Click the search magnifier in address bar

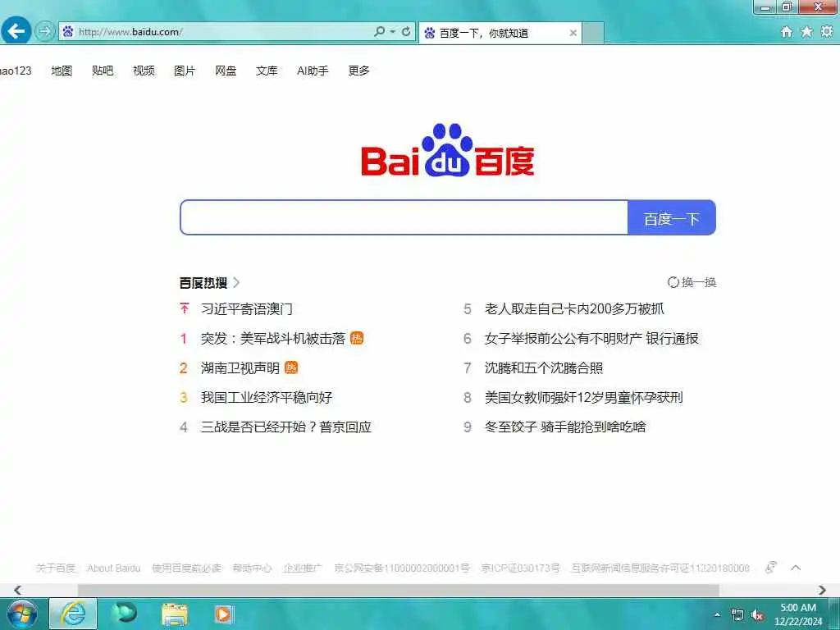coord(379,32)
